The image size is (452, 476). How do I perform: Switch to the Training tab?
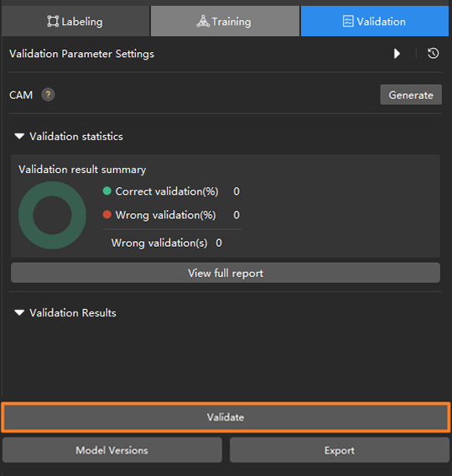[x=225, y=21]
